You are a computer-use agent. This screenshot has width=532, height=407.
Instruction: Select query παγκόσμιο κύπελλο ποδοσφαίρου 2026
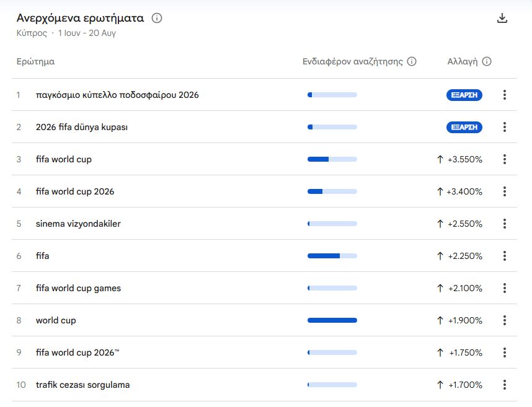tap(117, 95)
